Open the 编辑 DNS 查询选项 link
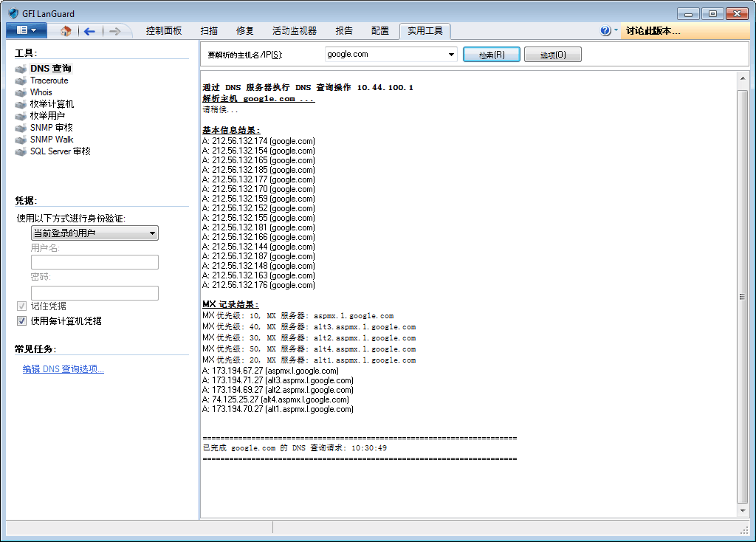Viewport: 756px width, 542px height. point(63,369)
